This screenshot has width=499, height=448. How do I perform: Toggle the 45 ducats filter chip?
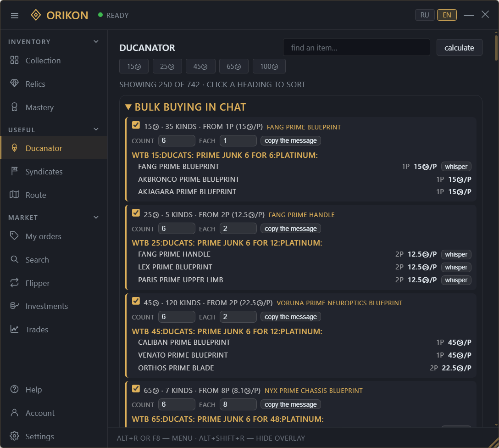[x=200, y=66]
